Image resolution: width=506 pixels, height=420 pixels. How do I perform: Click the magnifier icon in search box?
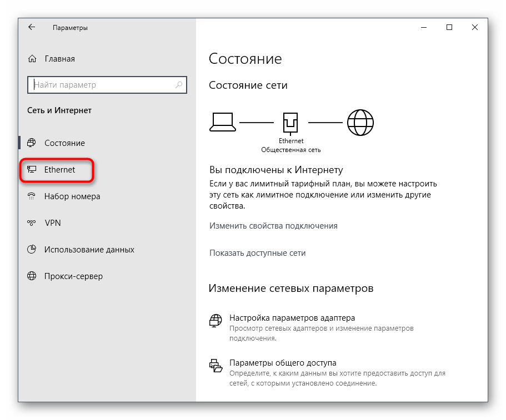click(179, 85)
